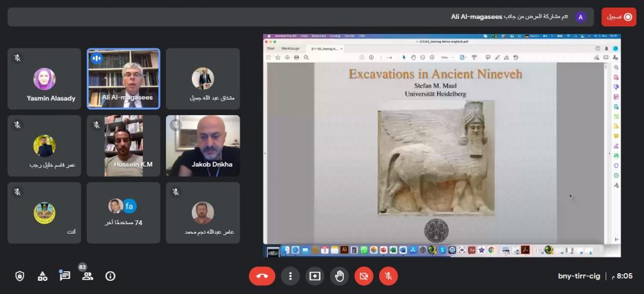Viewport: 644px width, 294px height.
Task: Toggle the camera on/off button
Action: [x=364, y=276]
